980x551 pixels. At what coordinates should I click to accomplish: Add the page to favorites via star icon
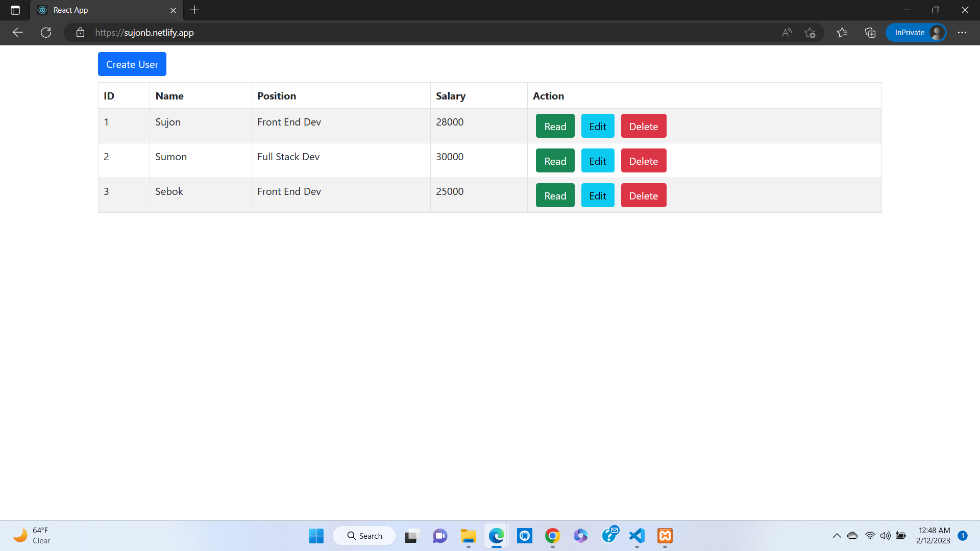(810, 32)
